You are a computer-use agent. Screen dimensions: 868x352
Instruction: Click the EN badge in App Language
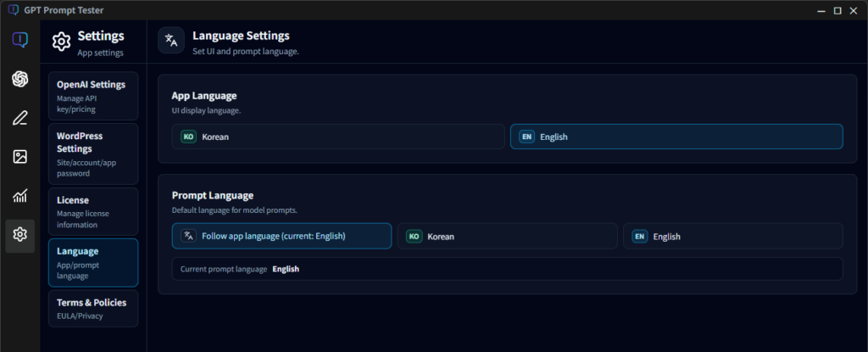(526, 137)
